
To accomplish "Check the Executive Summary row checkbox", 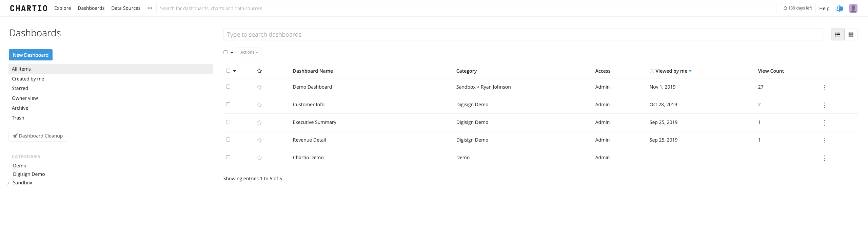I will [x=228, y=122].
